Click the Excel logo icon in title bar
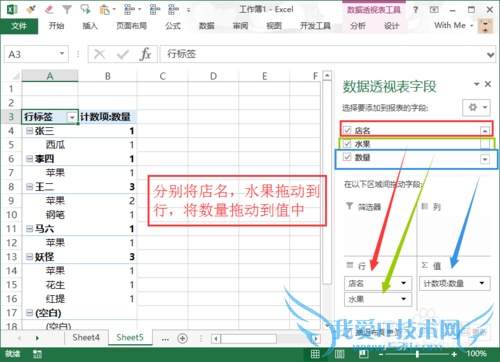Viewport: 500px width, 362px height. pyautogui.click(x=12, y=9)
